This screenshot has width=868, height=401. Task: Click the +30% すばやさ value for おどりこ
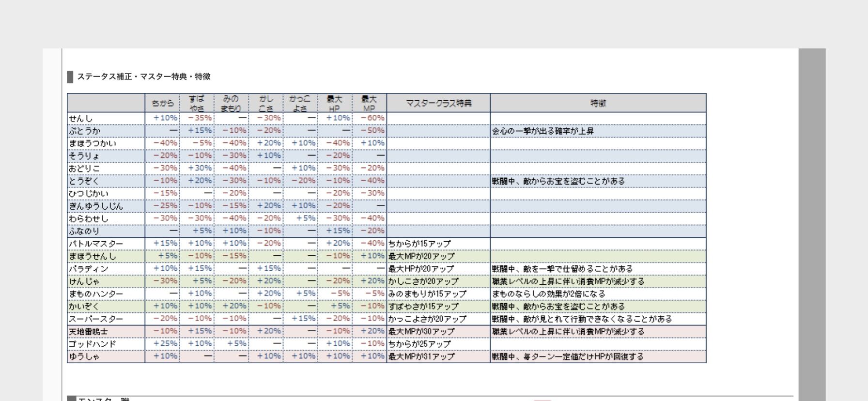200,168
